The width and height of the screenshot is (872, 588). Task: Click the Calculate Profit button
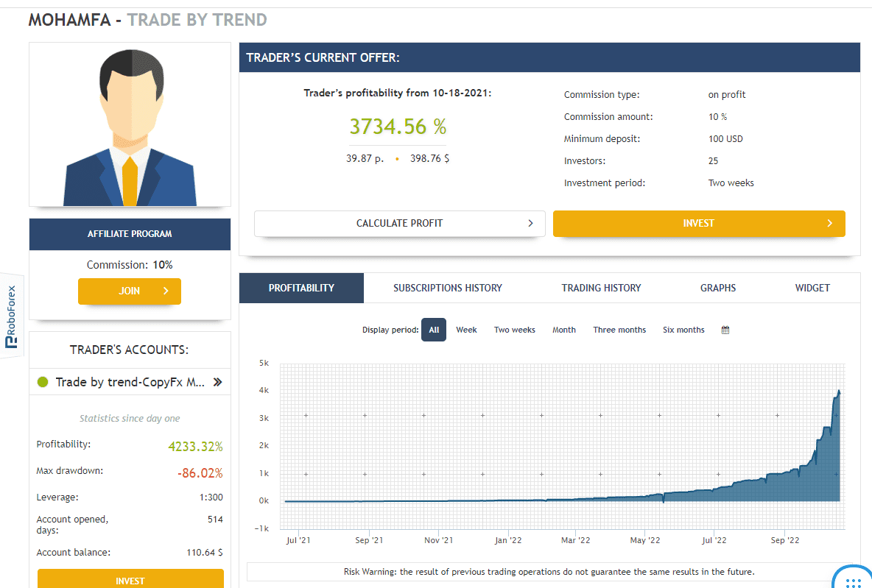point(399,224)
